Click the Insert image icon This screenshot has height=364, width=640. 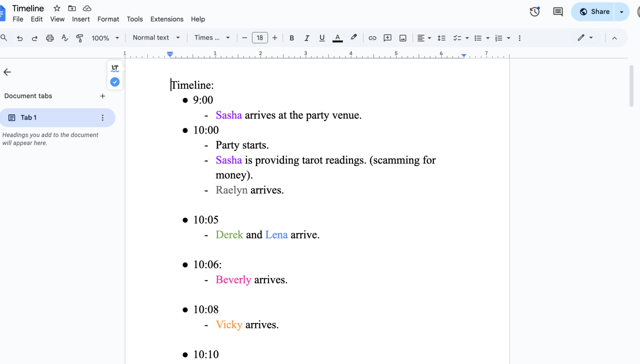[402, 38]
